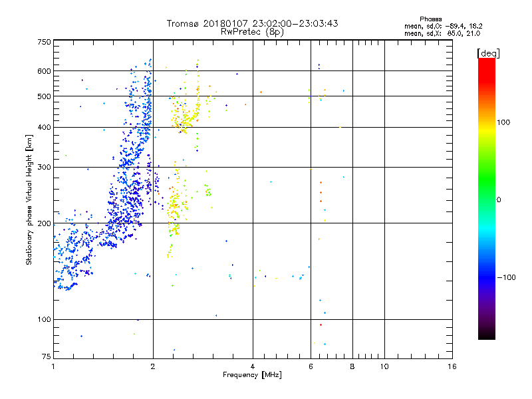Click the y-axis tick label '300'
The width and height of the screenshot is (532, 399).
44,168
